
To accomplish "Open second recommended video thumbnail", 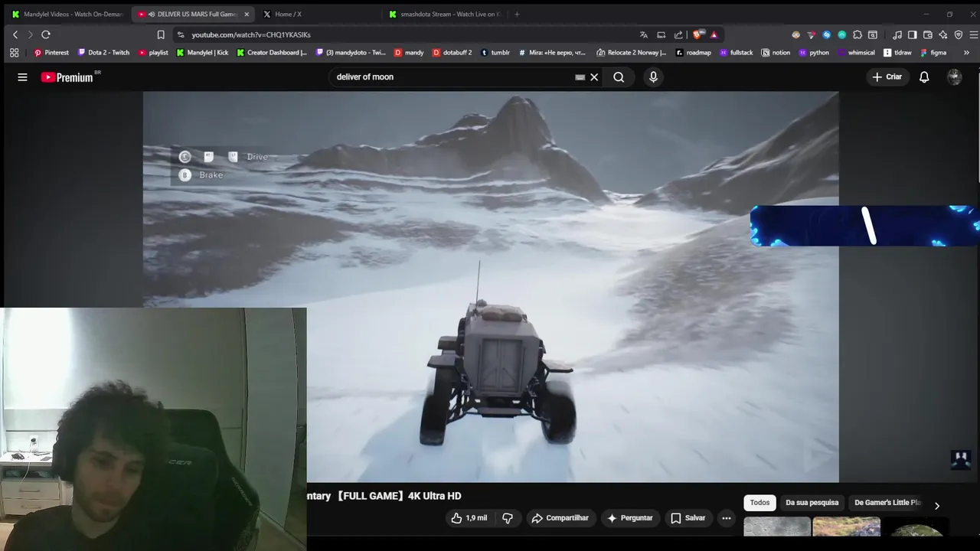I will click(846, 527).
